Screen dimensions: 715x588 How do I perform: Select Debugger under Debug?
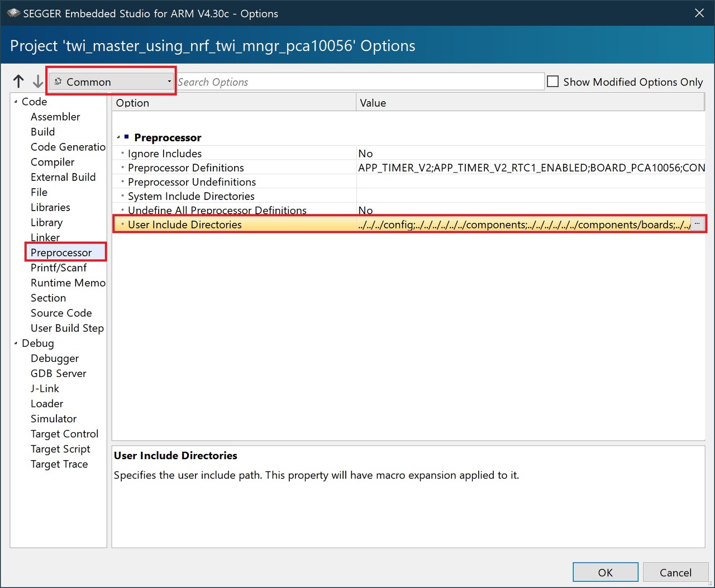pos(55,358)
